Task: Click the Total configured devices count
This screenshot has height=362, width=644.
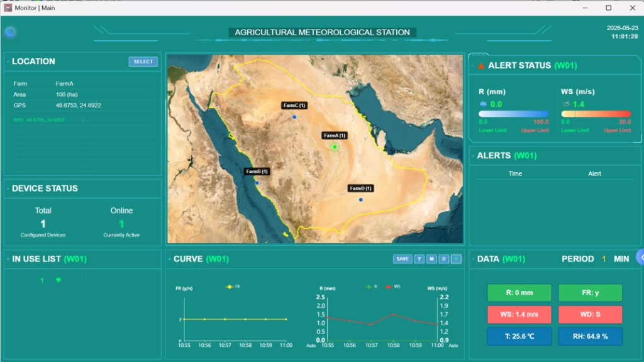Action: coord(43,224)
